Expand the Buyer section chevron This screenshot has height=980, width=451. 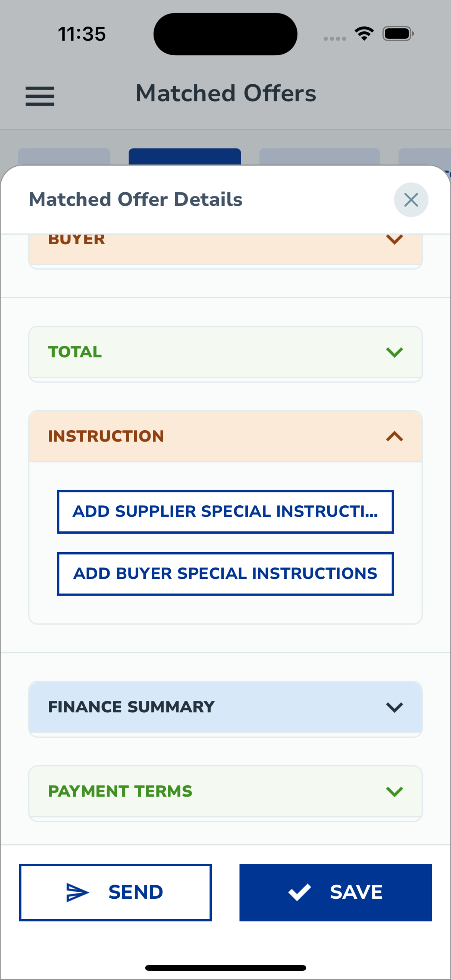394,239
